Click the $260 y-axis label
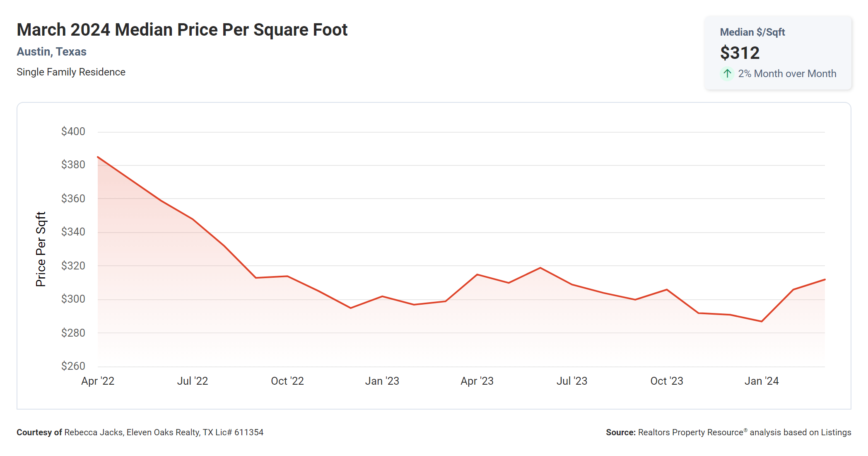The width and height of the screenshot is (868, 456). coord(73,366)
